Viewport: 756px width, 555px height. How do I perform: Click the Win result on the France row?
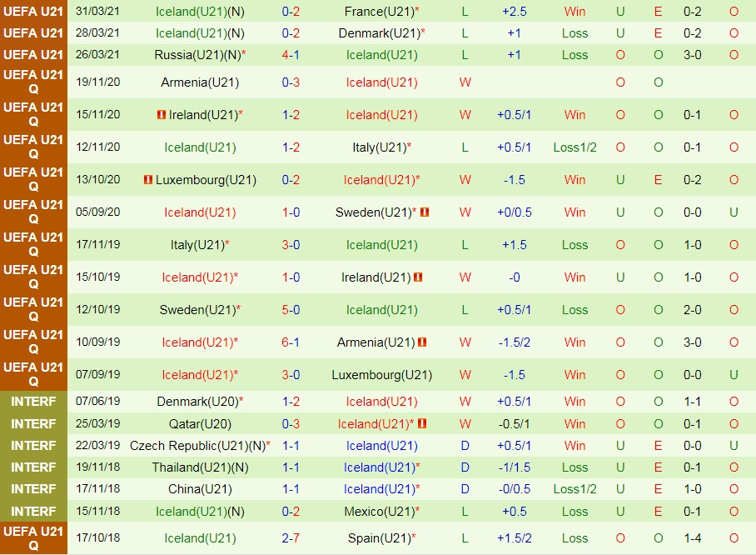pos(574,12)
